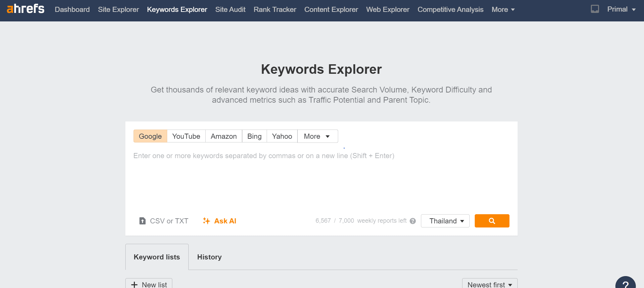
Task: Open the help question mark bubble
Action: [x=625, y=283]
